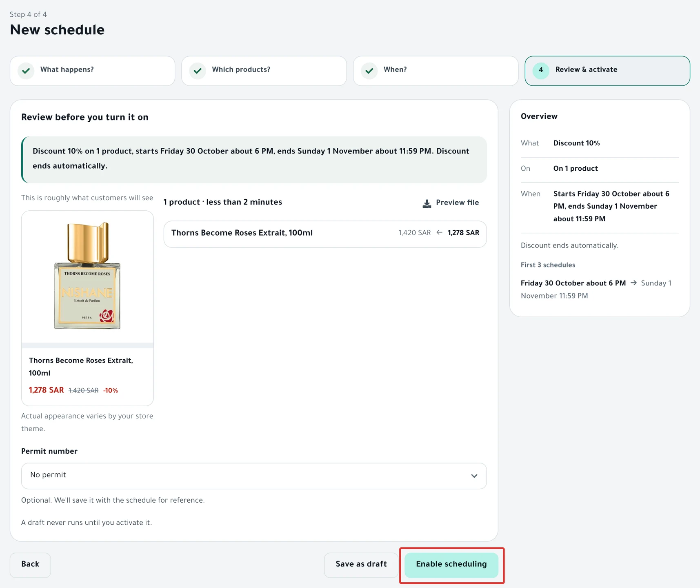The width and height of the screenshot is (700, 588).
Task: Click the arrow between list row prices
Action: 439,233
